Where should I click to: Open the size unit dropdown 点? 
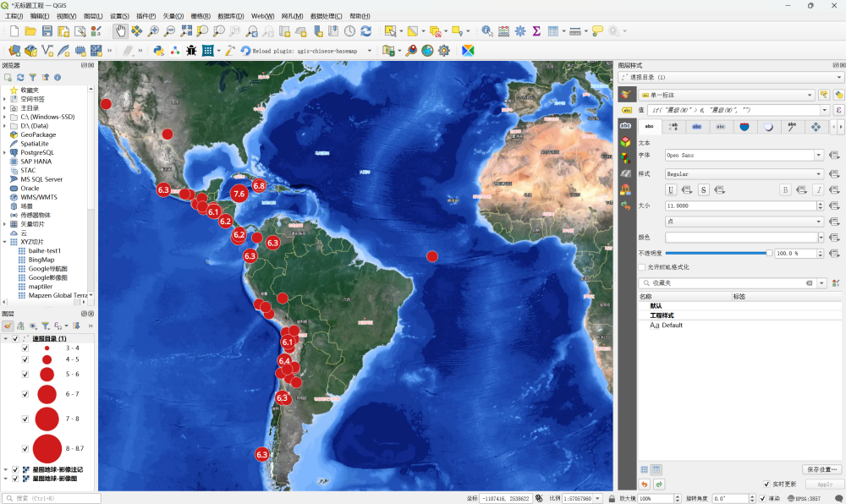744,222
